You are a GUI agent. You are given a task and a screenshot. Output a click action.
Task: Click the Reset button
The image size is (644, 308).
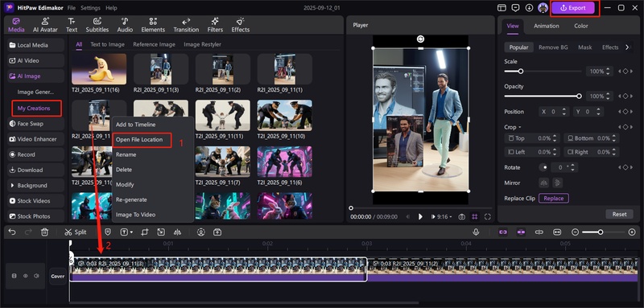coord(619,214)
